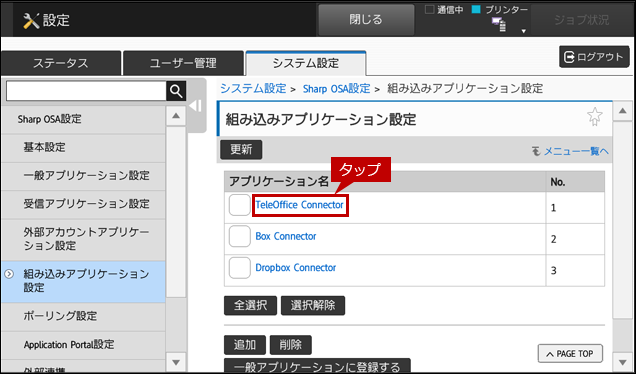Select 受信アプリケーション設定 in the sidebar
The width and height of the screenshot is (636, 374).
(x=83, y=204)
